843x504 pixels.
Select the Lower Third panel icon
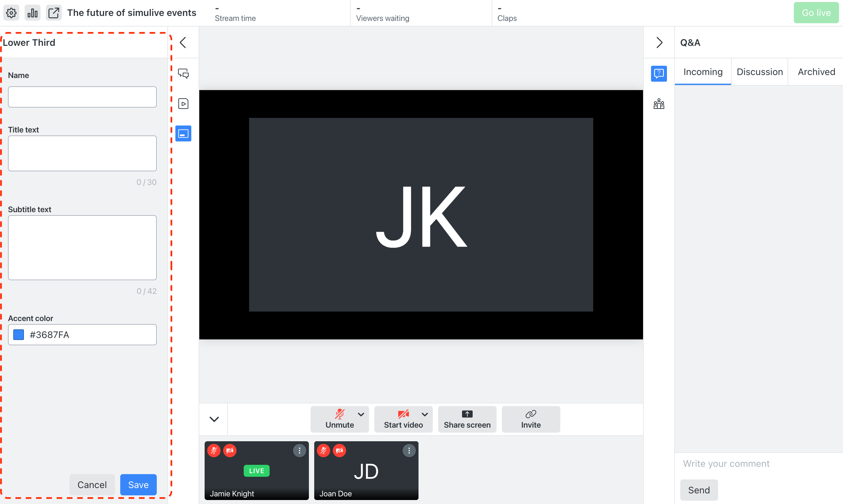[183, 133]
